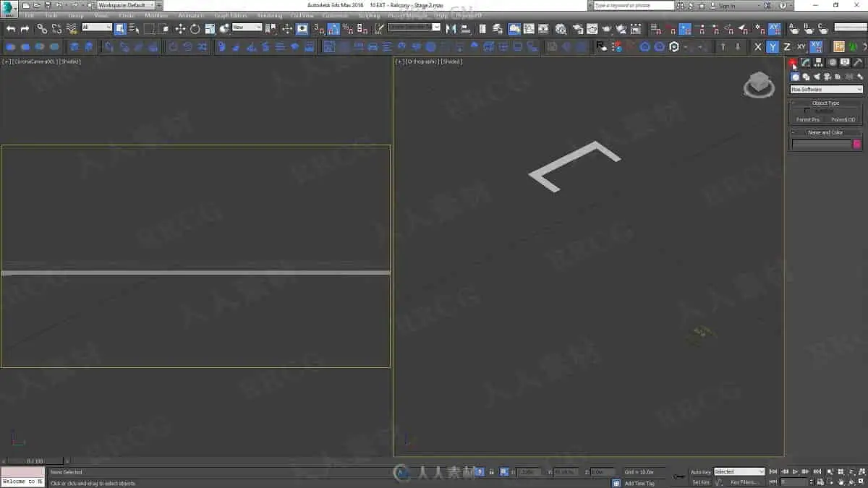The width and height of the screenshot is (868, 488).
Task: Click the Redo arrow in main toolbar
Action: tap(25, 29)
